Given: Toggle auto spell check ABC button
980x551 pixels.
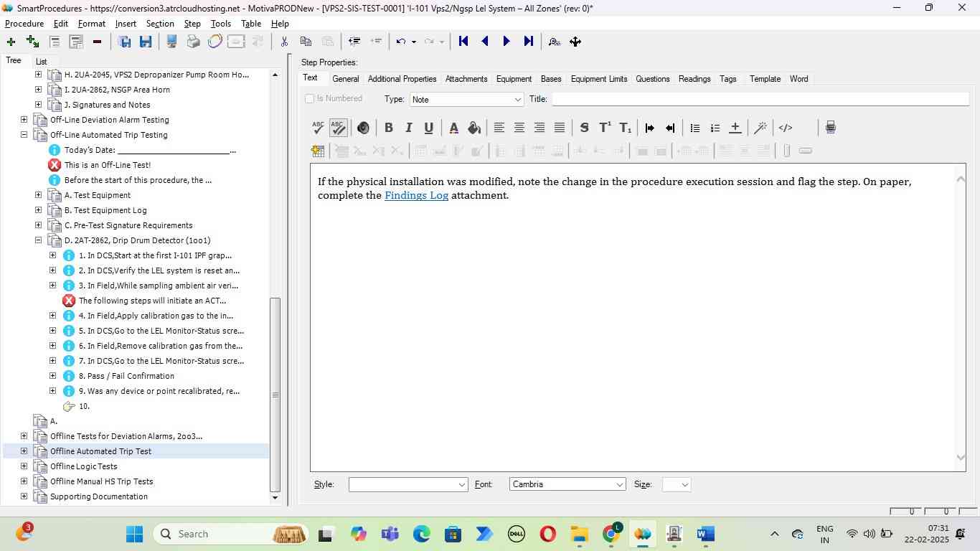Looking at the screenshot, I should 338,128.
